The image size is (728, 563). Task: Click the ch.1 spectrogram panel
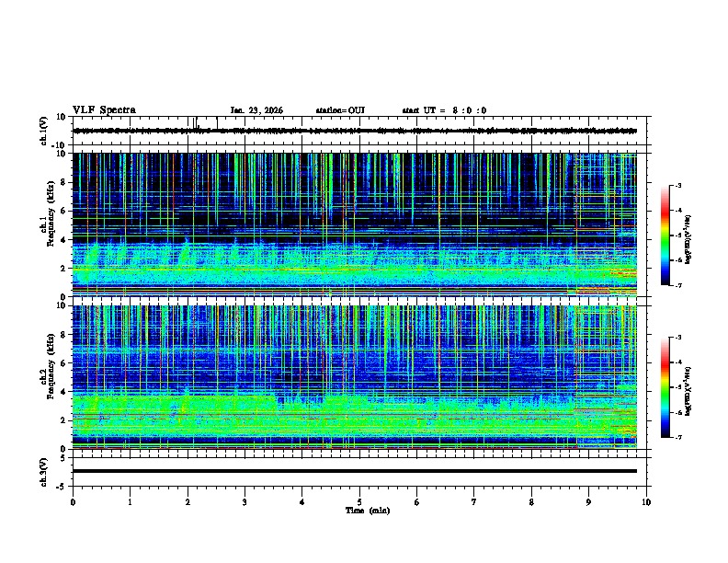[355, 224]
